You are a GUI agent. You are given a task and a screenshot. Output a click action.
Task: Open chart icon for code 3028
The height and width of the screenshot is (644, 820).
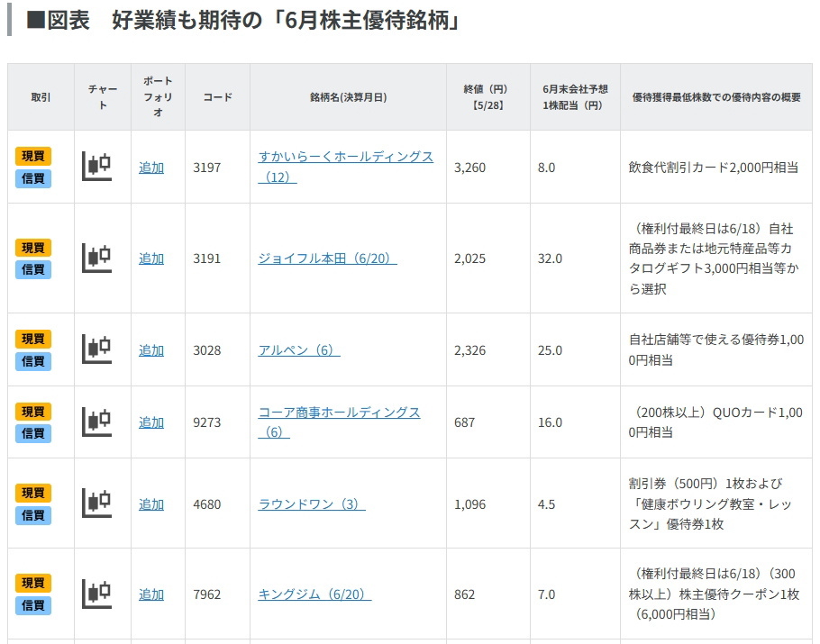[97, 349]
